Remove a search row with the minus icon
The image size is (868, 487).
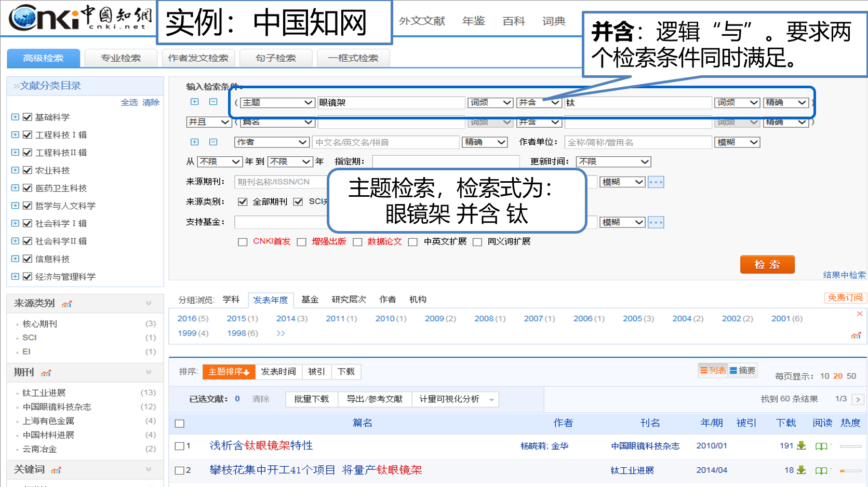coord(213,102)
